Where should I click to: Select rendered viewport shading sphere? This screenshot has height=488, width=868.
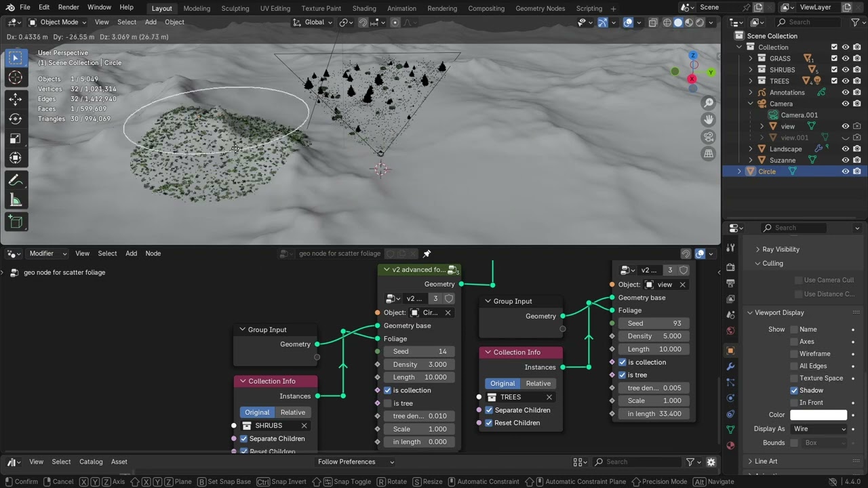(x=701, y=22)
